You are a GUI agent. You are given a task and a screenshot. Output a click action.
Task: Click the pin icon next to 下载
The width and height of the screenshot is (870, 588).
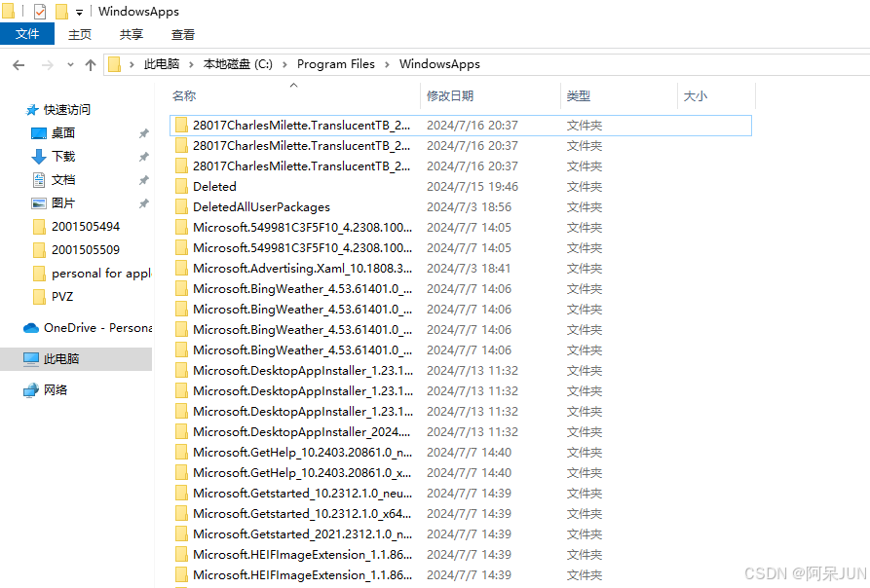click(144, 157)
